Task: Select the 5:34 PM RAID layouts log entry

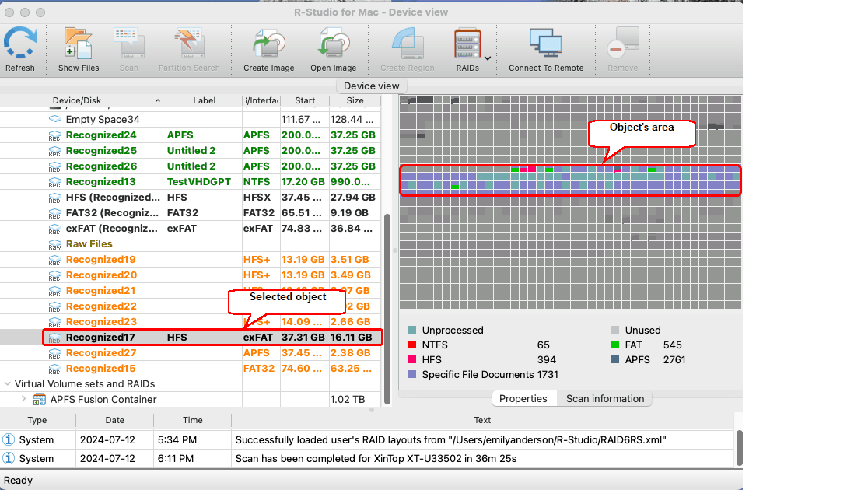Action: pyautogui.click(x=366, y=440)
